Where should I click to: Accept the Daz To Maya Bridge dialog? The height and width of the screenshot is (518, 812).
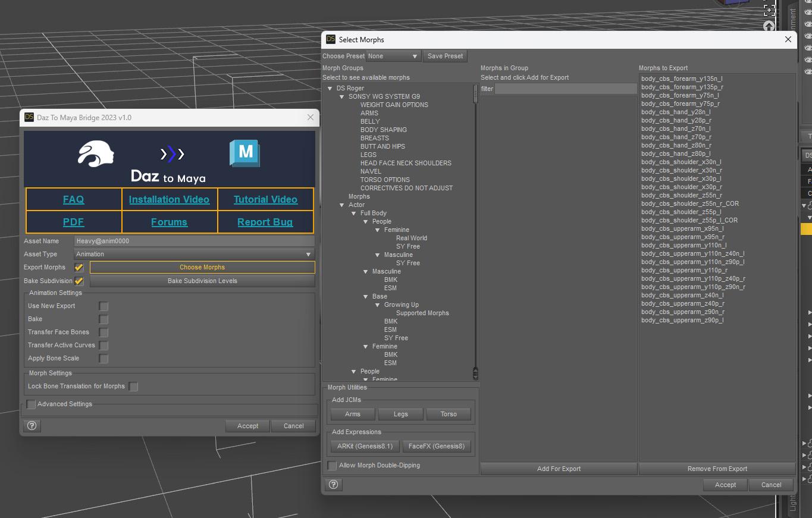pos(247,426)
